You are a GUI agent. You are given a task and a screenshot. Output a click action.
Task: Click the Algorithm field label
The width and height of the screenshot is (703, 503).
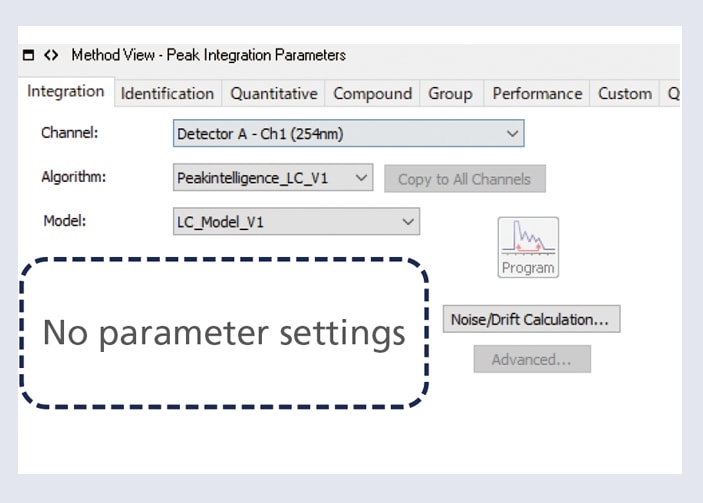coord(74,177)
